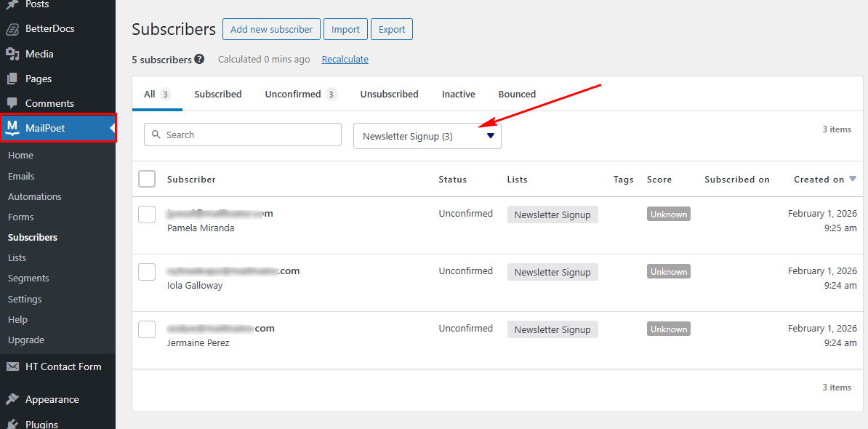Click the help icon beside 5 subscribers
Image resolution: width=868 pixels, height=429 pixels.
pos(198,59)
